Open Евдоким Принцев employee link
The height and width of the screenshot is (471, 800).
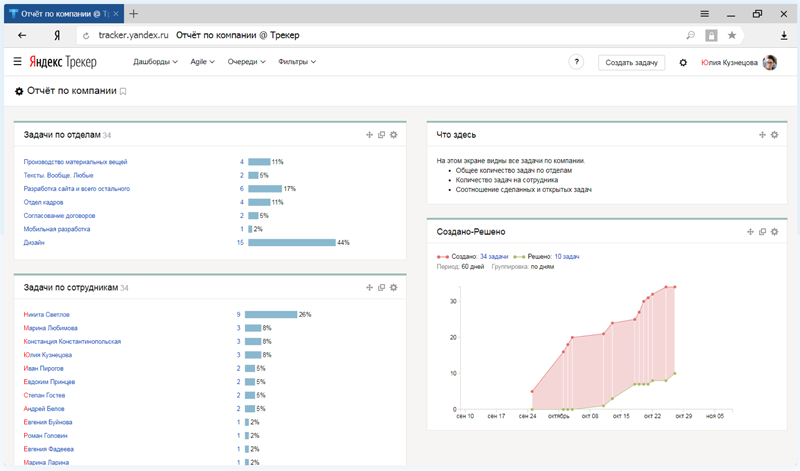[49, 382]
